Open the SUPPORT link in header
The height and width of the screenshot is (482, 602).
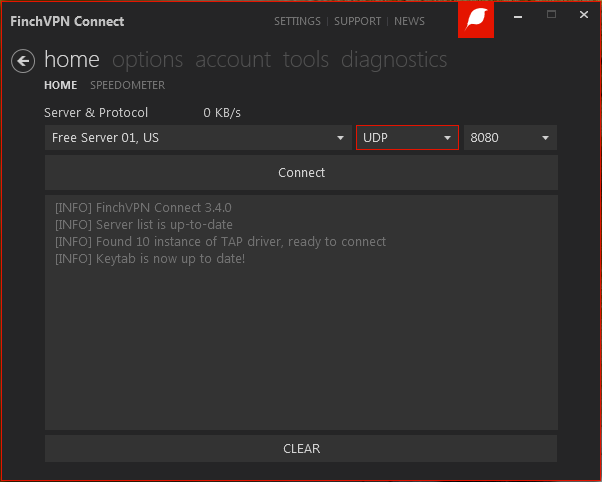tap(357, 21)
